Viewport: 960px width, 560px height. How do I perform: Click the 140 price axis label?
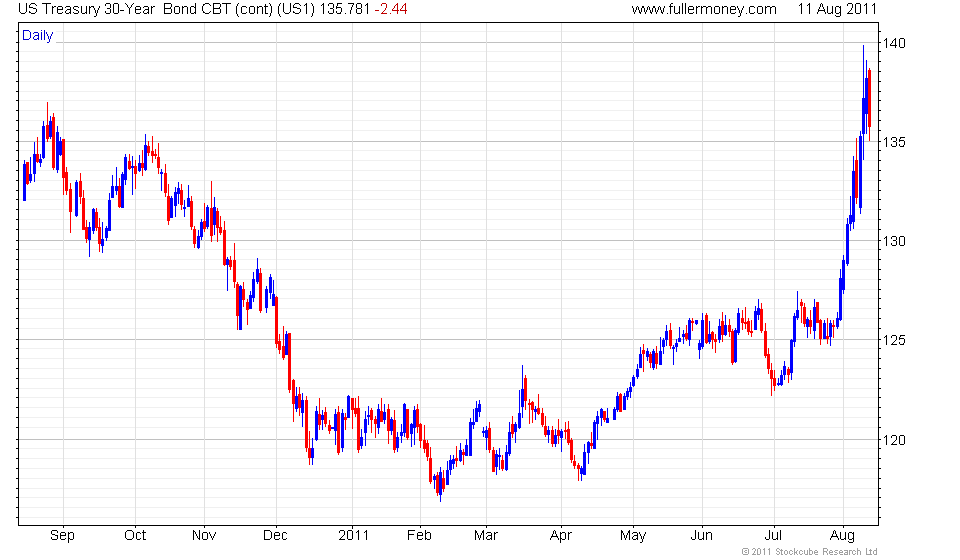coord(893,43)
